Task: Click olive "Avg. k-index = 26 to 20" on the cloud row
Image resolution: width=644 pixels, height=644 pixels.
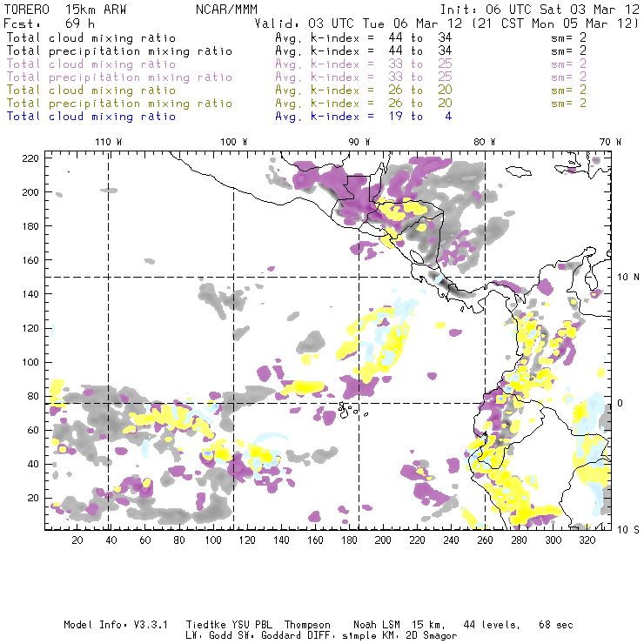Action: point(364,91)
